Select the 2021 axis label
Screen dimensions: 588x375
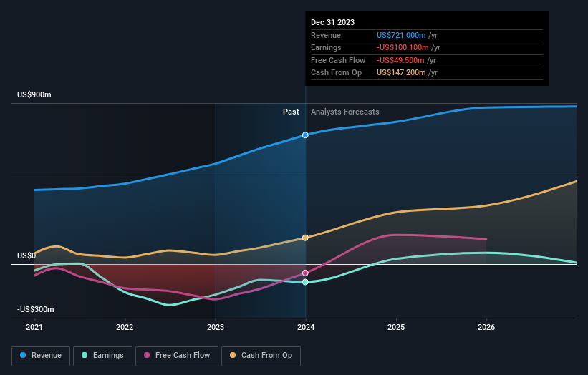[34, 327]
